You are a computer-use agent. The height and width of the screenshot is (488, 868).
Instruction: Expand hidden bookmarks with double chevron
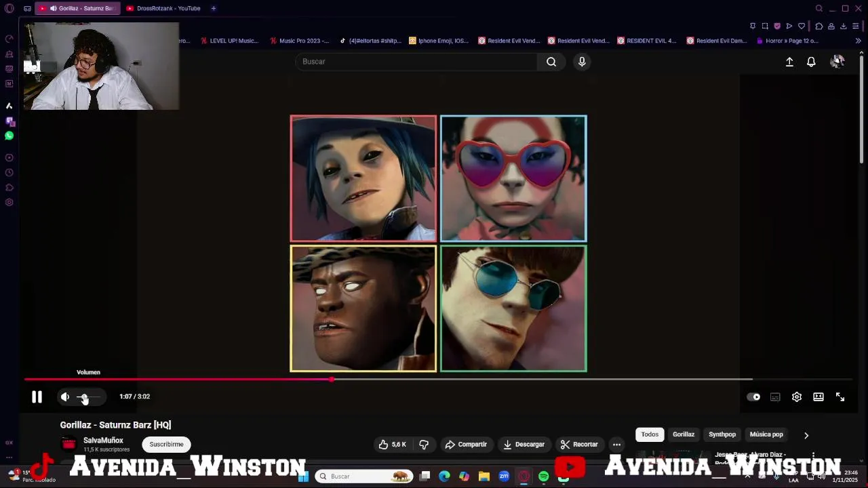pyautogui.click(x=858, y=41)
